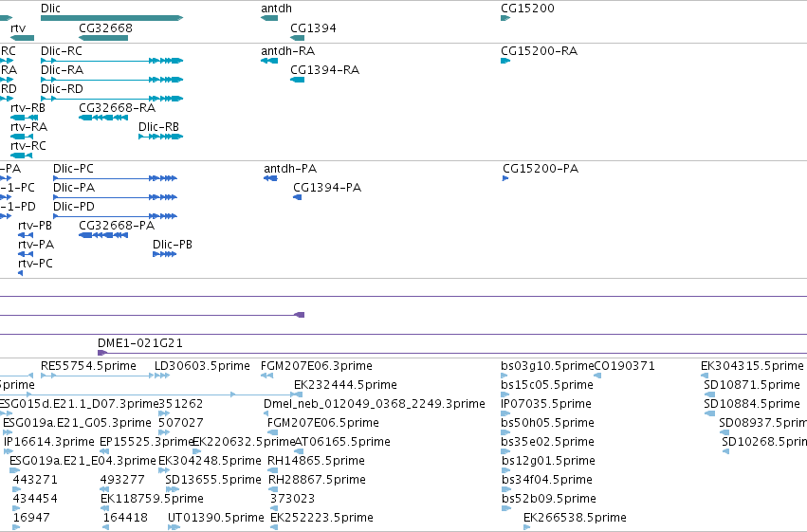
Task: Select the FGM207E06.5prime EST
Action: point(273,432)
